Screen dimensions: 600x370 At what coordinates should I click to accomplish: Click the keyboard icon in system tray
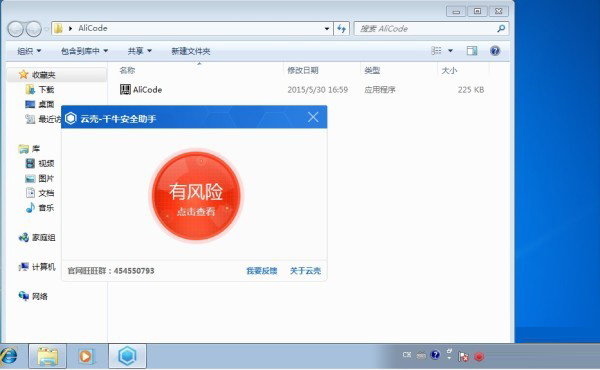tap(421, 356)
